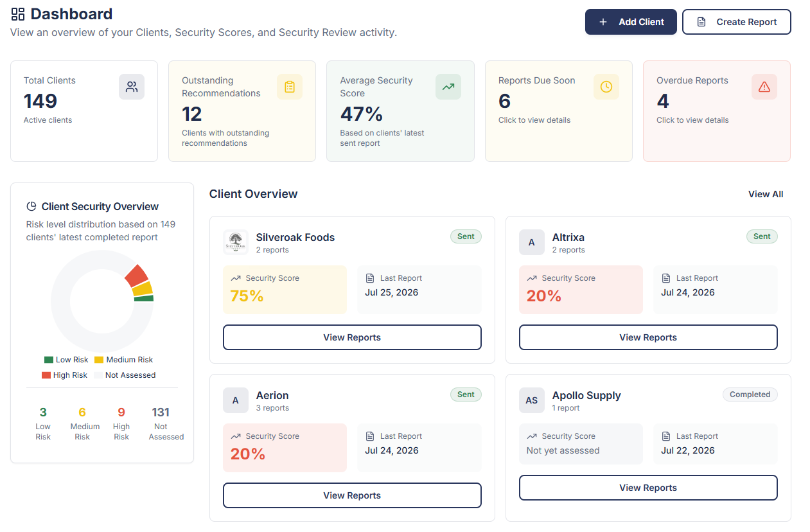View Reports for Altrixa
The height and width of the screenshot is (532, 810).
pos(648,337)
